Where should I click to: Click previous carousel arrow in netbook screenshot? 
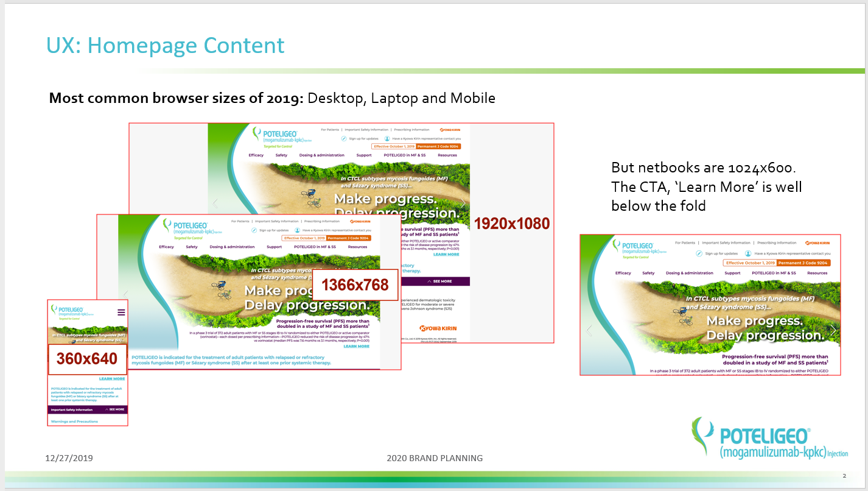tap(589, 330)
